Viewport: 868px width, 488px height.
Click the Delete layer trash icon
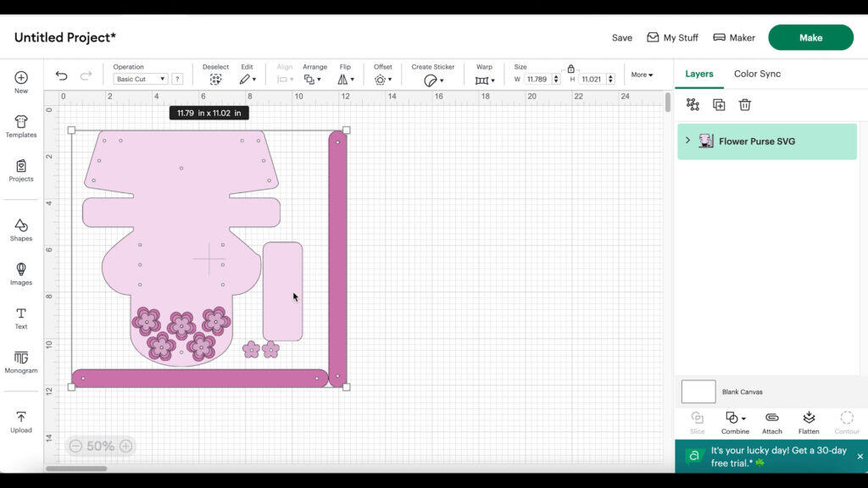tap(744, 104)
